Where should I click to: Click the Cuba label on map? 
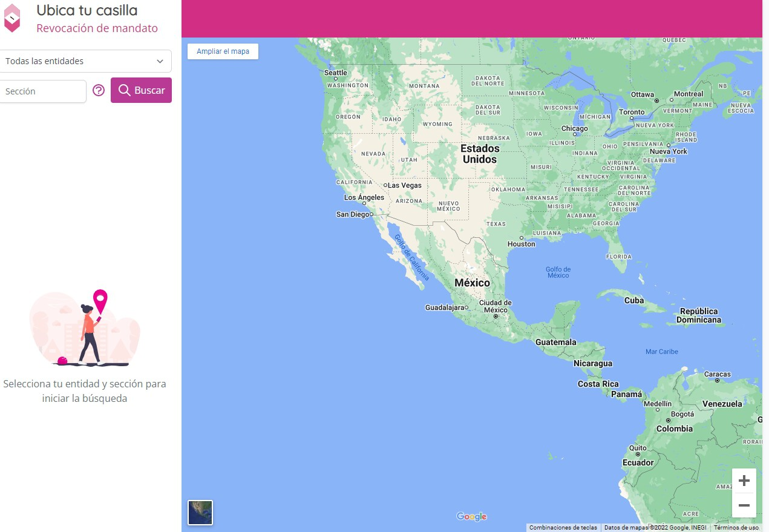coord(634,300)
